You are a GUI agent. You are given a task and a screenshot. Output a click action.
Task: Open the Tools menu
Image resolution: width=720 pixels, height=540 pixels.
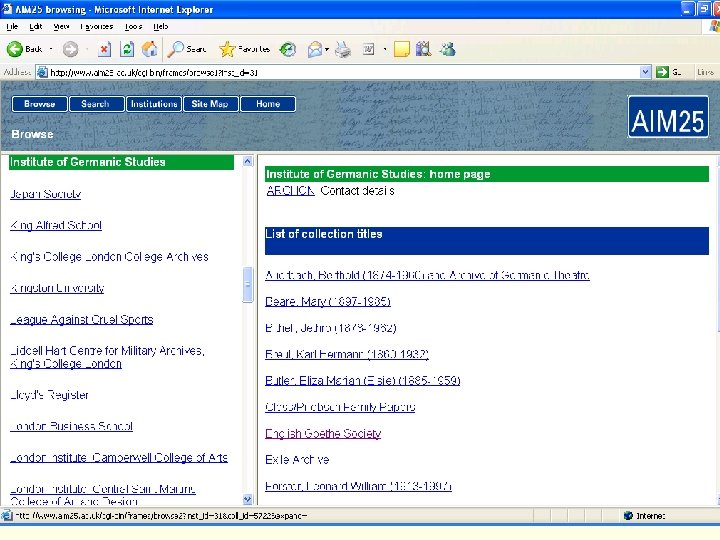pyautogui.click(x=133, y=27)
